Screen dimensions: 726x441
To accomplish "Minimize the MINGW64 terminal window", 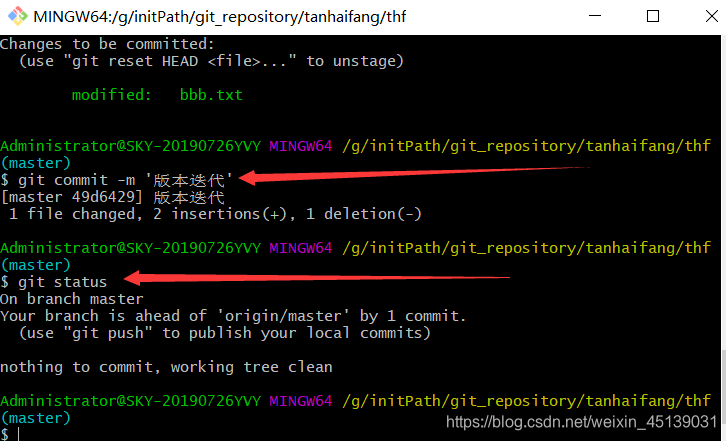I will click(x=595, y=17).
